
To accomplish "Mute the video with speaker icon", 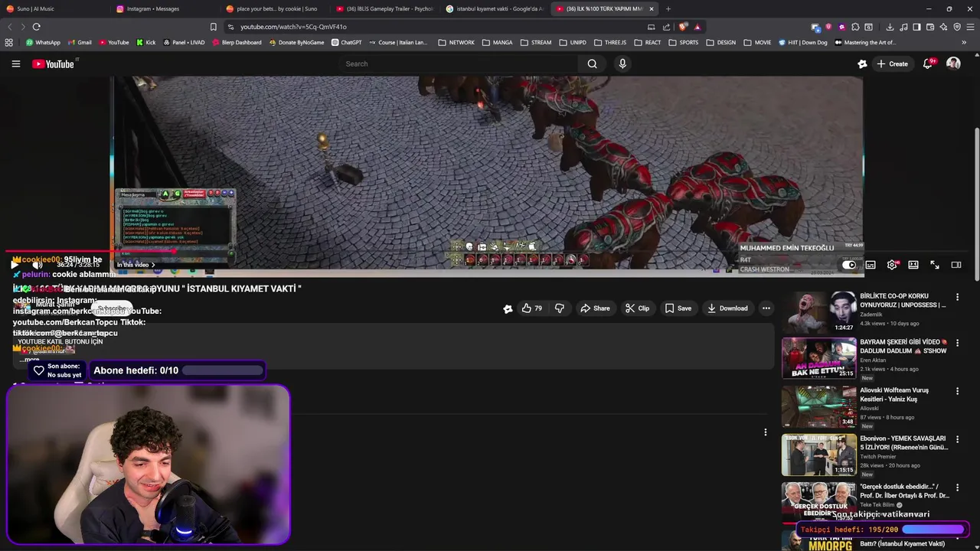I will 37,265.
